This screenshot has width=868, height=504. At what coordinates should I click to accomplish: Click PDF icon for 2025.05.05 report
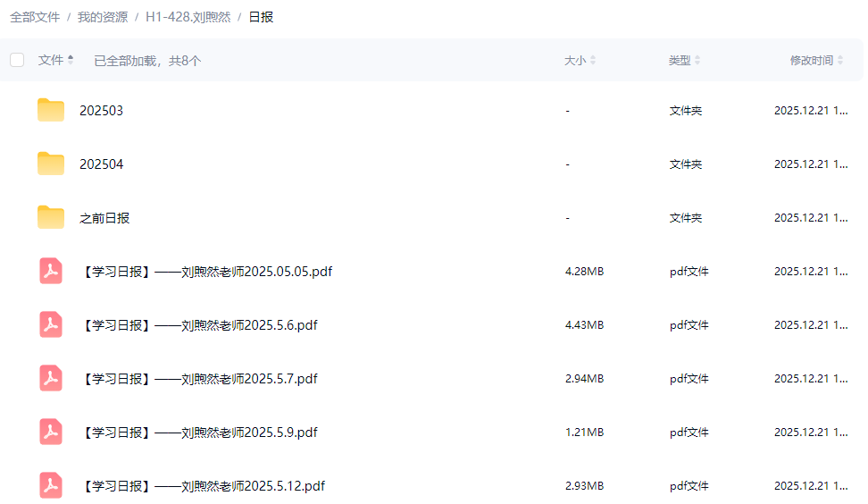51,272
